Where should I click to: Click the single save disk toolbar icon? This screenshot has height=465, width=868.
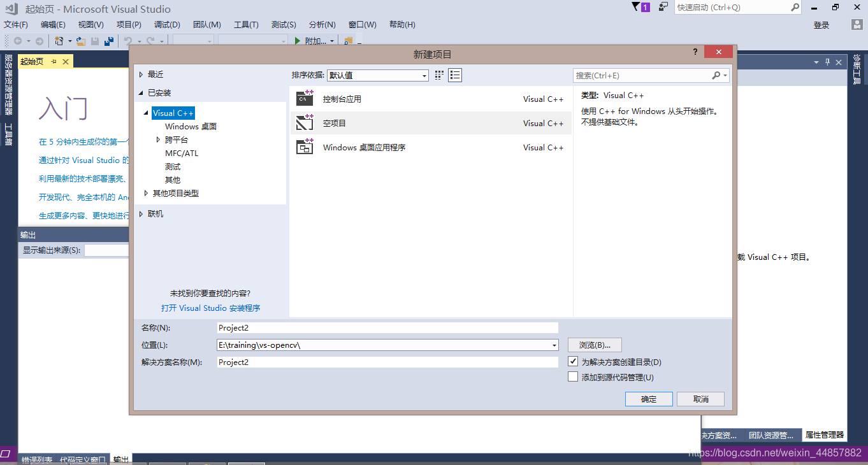tap(95, 41)
